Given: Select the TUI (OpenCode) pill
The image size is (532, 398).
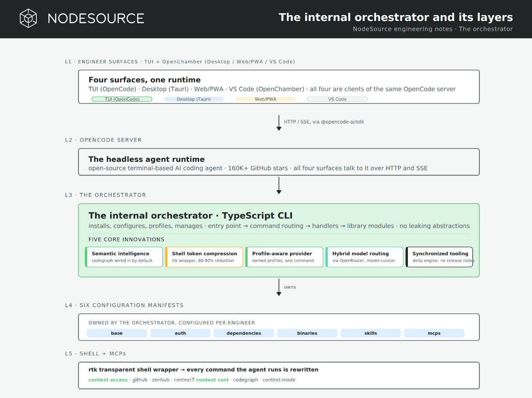Looking at the screenshot, I should coord(122,99).
